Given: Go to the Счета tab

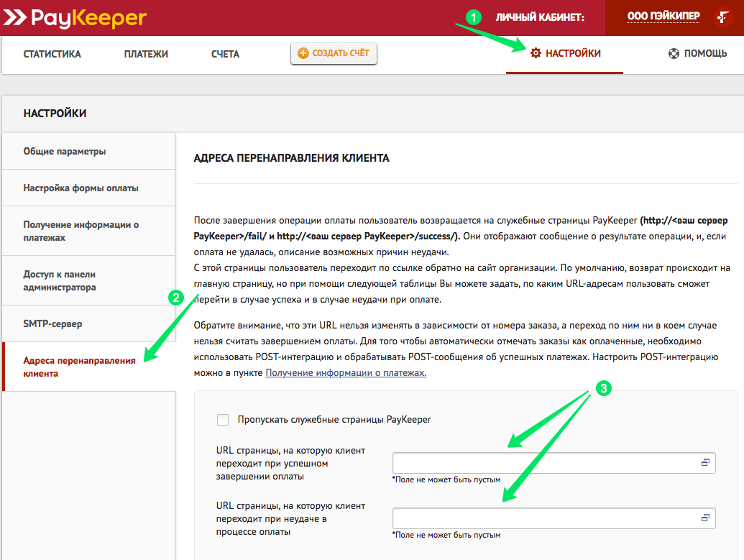Looking at the screenshot, I should pyautogui.click(x=225, y=54).
